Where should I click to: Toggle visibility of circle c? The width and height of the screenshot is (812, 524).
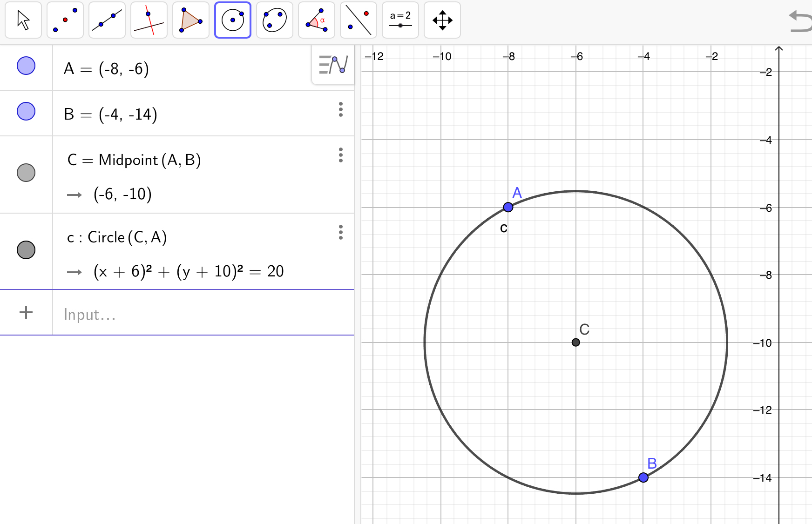click(x=26, y=250)
